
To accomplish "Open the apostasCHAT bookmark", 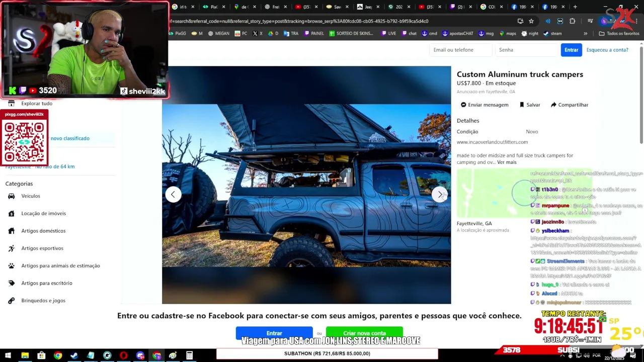I will 458,34.
